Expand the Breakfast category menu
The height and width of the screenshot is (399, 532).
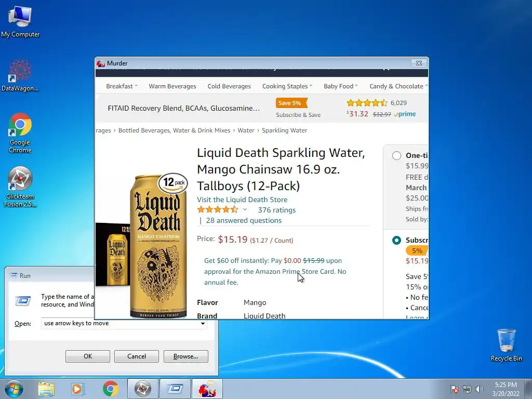click(x=122, y=86)
